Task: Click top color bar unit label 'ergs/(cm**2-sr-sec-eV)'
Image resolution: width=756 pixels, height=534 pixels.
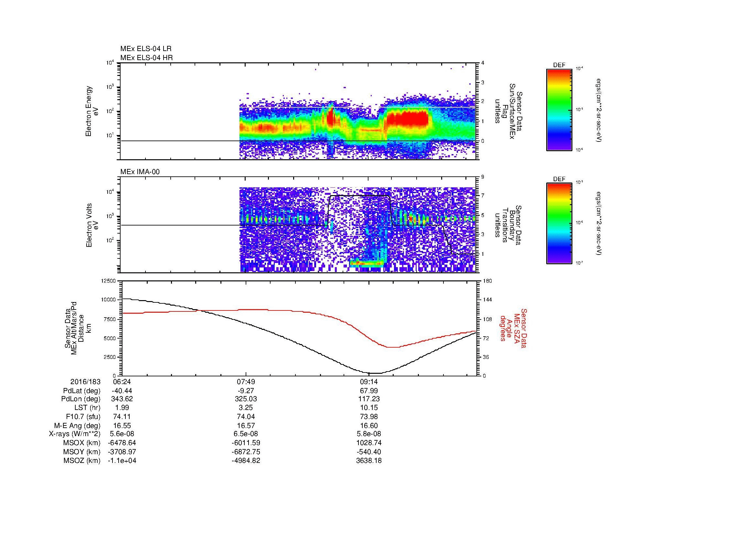Action: pos(599,110)
